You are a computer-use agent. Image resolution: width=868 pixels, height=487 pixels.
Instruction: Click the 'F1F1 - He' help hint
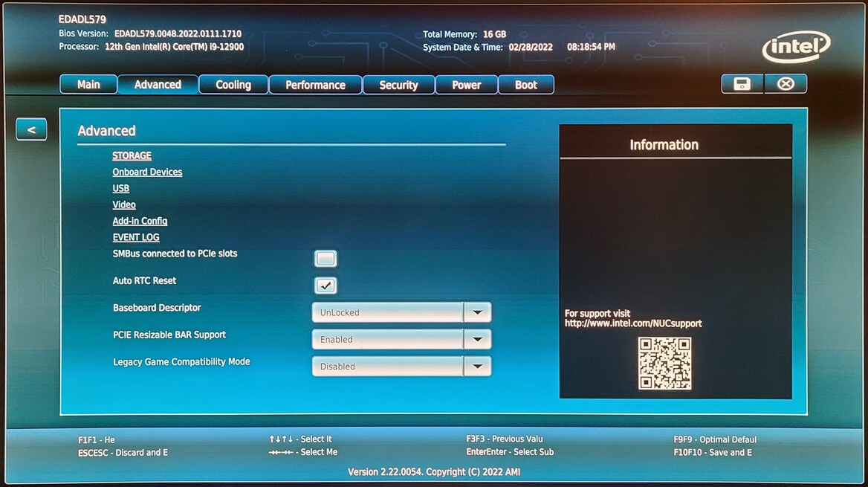97,440
